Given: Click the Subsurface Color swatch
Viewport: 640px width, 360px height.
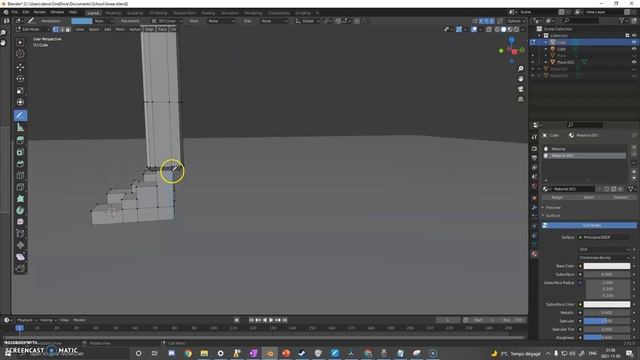Looking at the screenshot, I should (x=607, y=304).
